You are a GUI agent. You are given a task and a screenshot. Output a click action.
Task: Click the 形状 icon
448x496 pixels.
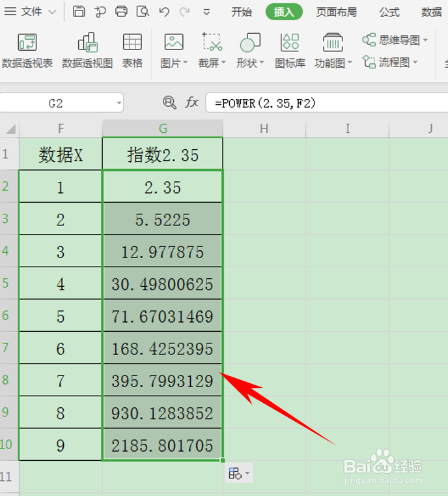[x=250, y=42]
